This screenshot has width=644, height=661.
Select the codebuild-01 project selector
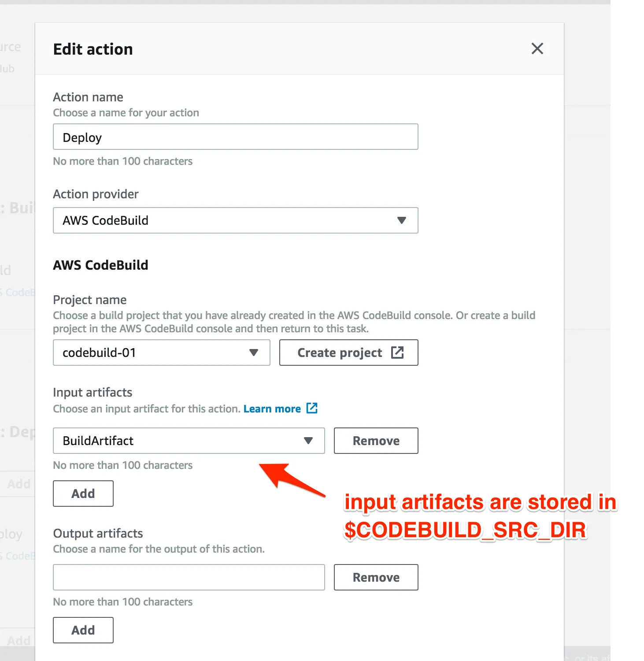(x=161, y=353)
